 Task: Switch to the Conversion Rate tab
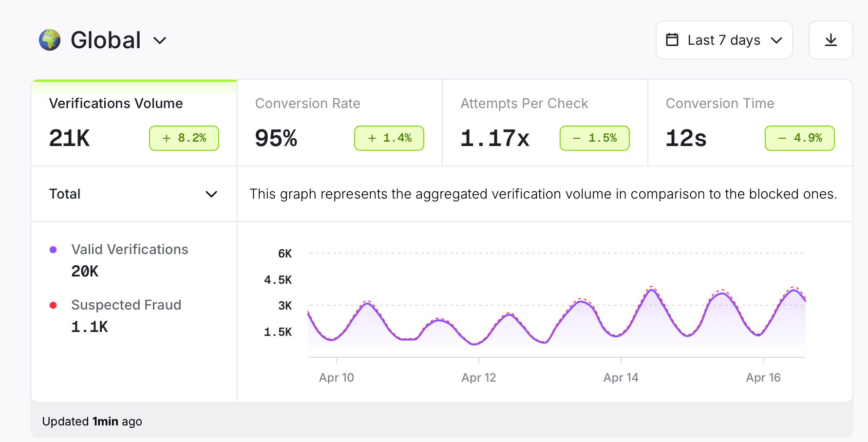(308, 103)
